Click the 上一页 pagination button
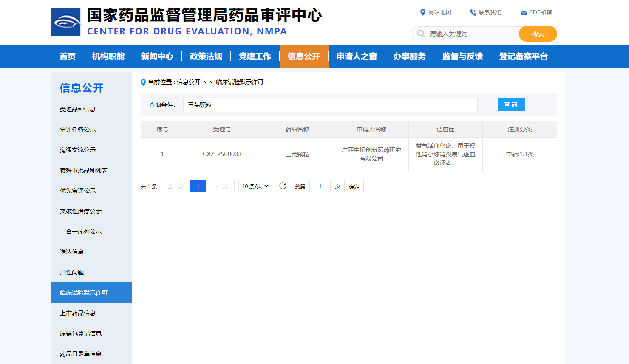This screenshot has height=364, width=629. tap(176, 186)
